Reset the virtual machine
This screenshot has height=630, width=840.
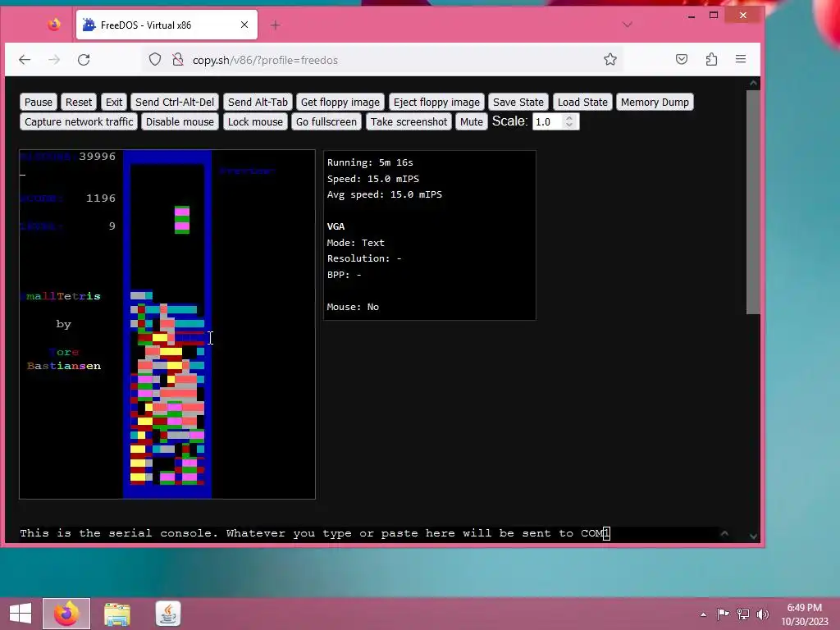coord(79,102)
